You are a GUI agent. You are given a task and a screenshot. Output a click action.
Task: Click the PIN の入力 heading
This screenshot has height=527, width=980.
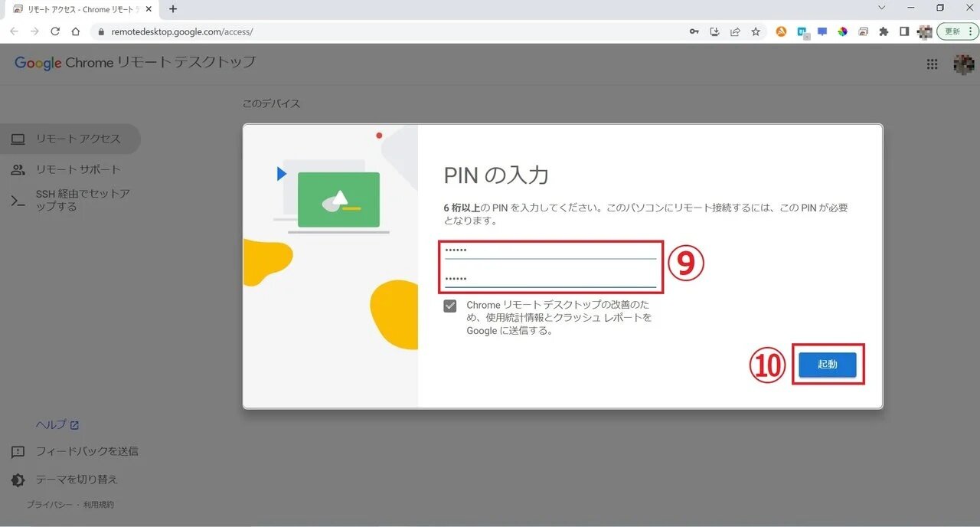click(x=496, y=175)
